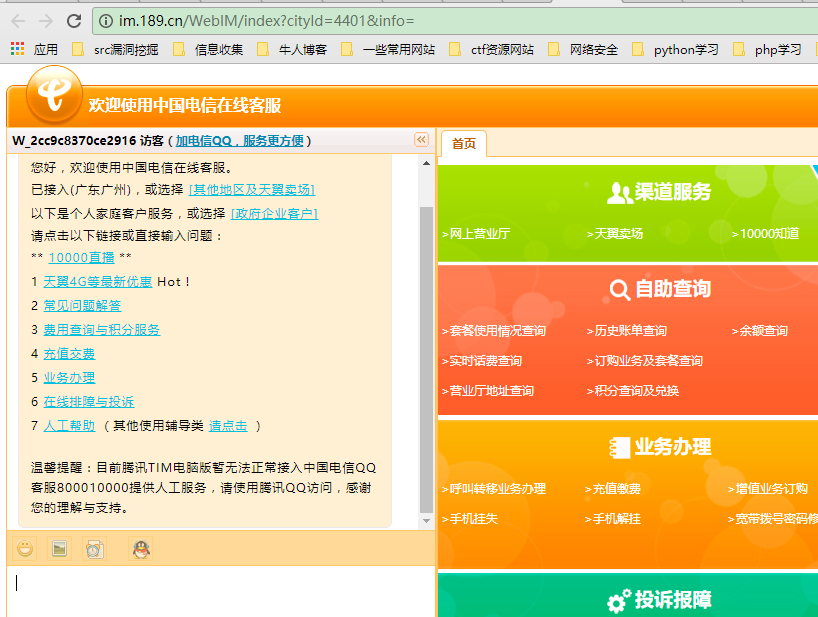This screenshot has width=818, height=617.
Task: Select the 首页 tab
Action: point(464,143)
